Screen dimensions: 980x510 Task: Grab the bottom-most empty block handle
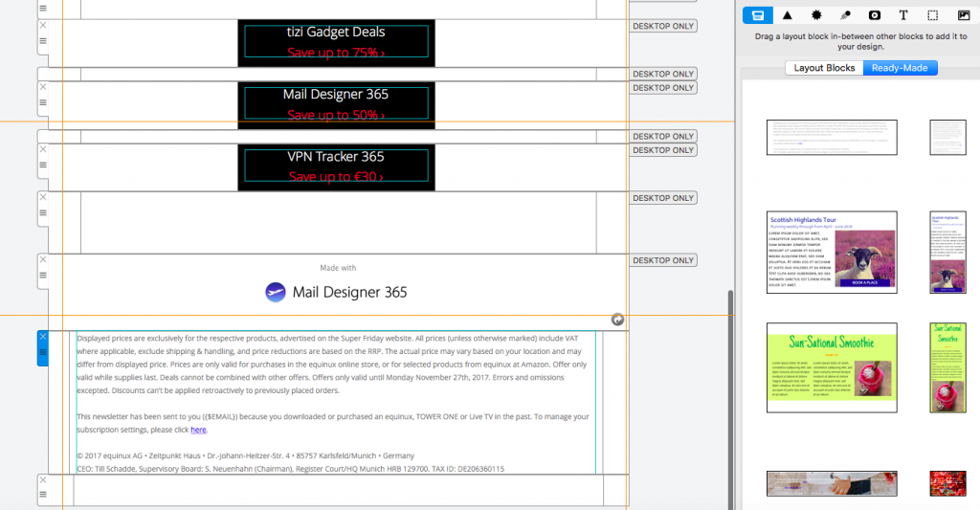43,495
